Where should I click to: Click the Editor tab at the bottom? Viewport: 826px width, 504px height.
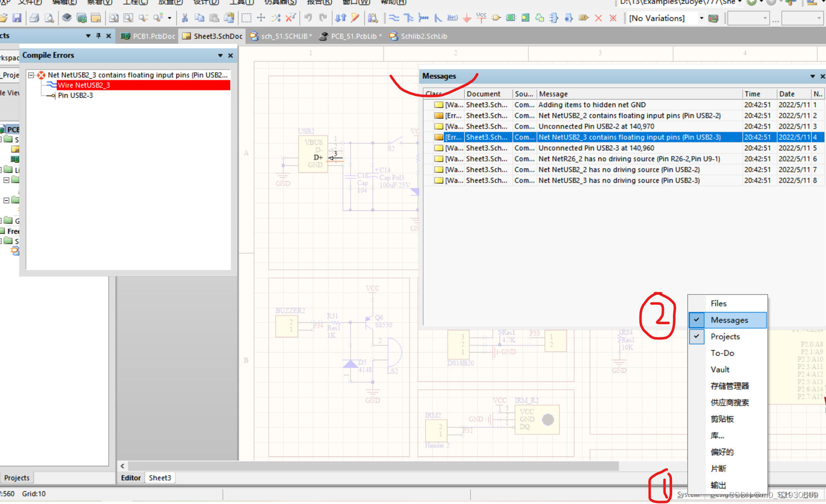(x=131, y=478)
